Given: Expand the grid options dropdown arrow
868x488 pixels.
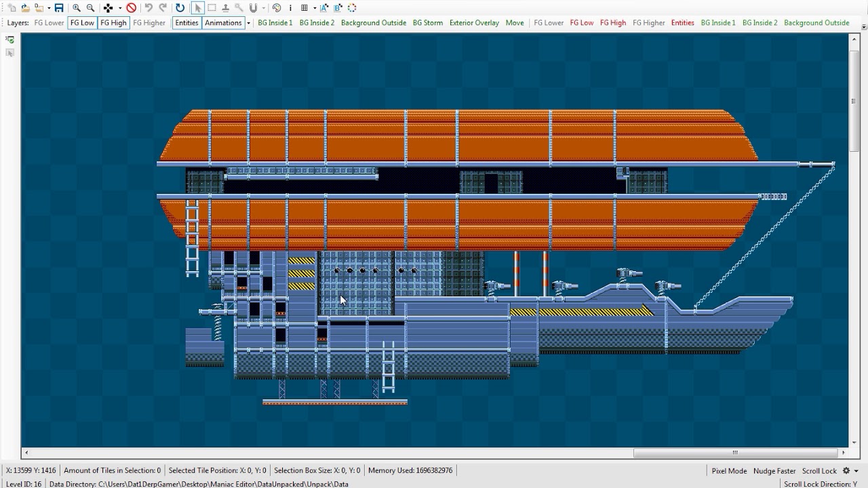Looking at the screenshot, I should (315, 8).
